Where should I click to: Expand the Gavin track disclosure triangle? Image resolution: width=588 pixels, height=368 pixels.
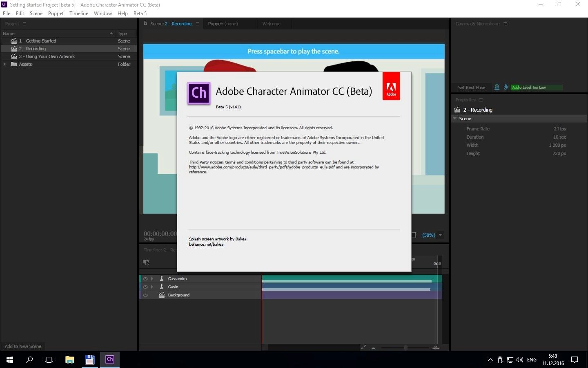[152, 287]
